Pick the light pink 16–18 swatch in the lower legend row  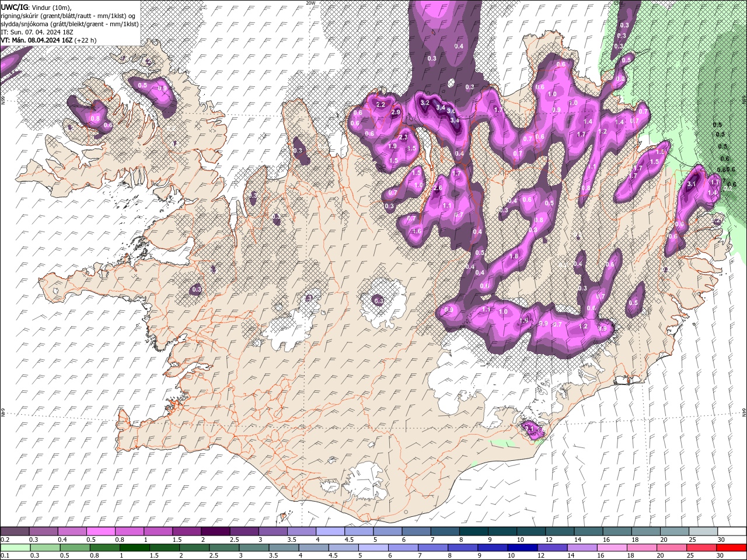pos(612,548)
